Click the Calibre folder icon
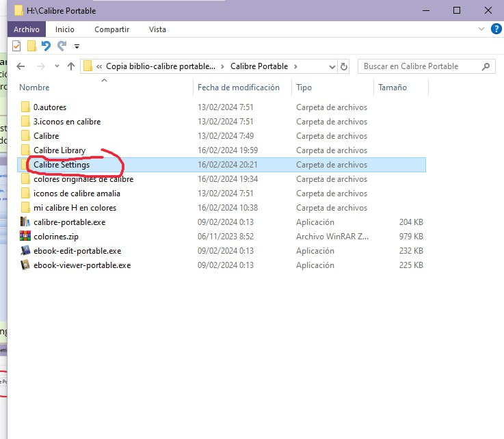The height and width of the screenshot is (439, 504). [x=25, y=135]
